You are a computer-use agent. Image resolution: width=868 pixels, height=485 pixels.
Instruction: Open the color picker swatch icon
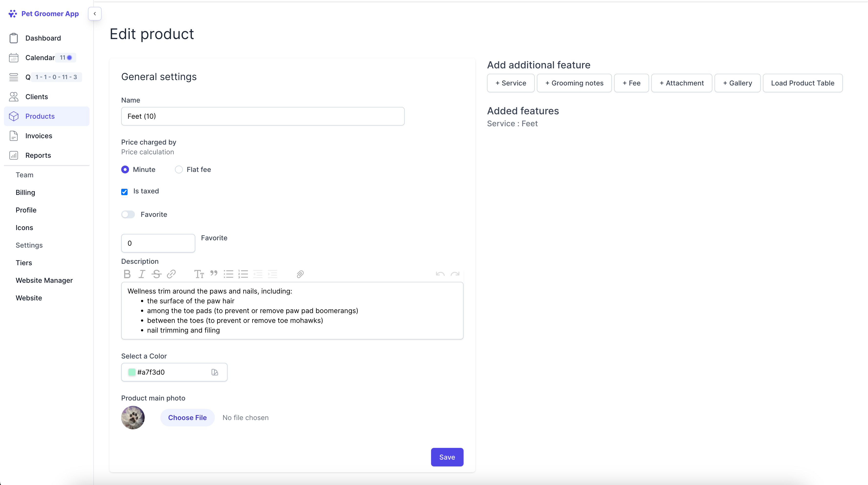[x=215, y=372]
